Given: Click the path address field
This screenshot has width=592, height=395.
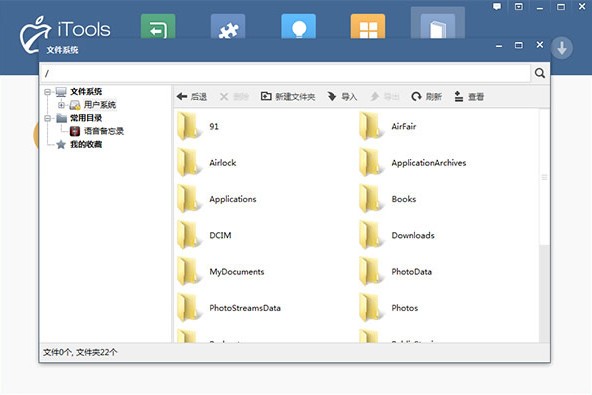Looking at the screenshot, I should (x=285, y=73).
